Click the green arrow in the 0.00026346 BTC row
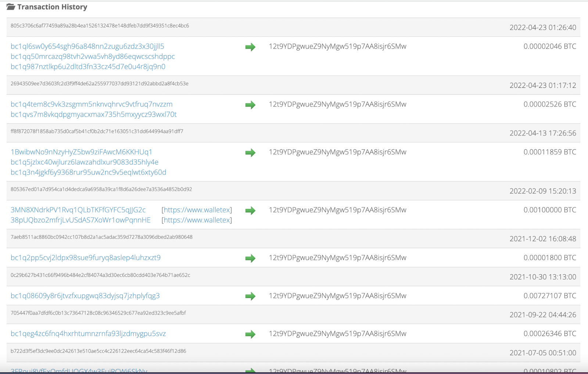Viewport: 588px width, 374px height. click(x=250, y=334)
